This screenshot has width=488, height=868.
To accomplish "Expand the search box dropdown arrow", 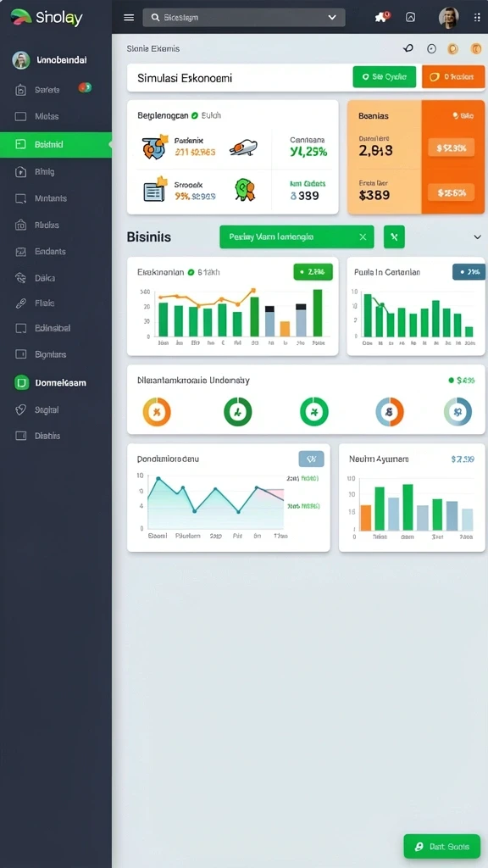I will click(x=332, y=17).
